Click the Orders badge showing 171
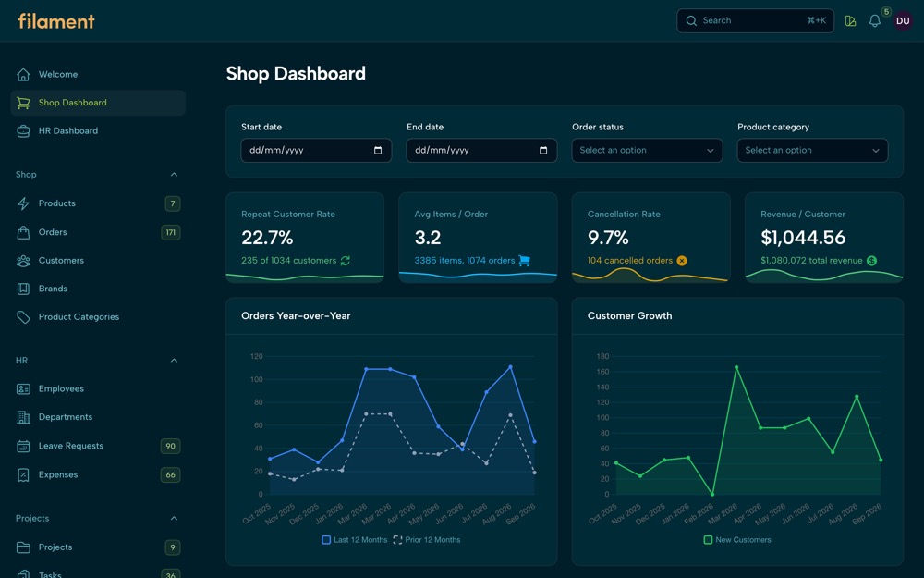 click(171, 232)
